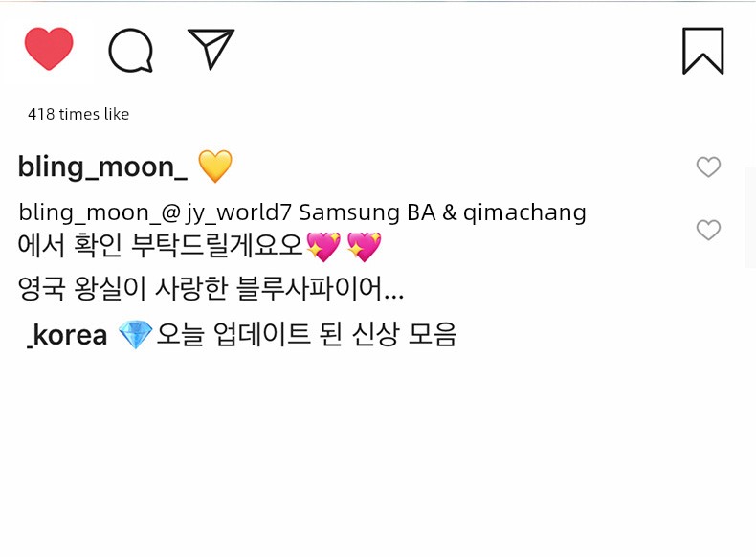Click the 에서 확인 부탁드릴게요오 comment line
This screenshot has height=557, width=756.
pyautogui.click(x=160, y=245)
